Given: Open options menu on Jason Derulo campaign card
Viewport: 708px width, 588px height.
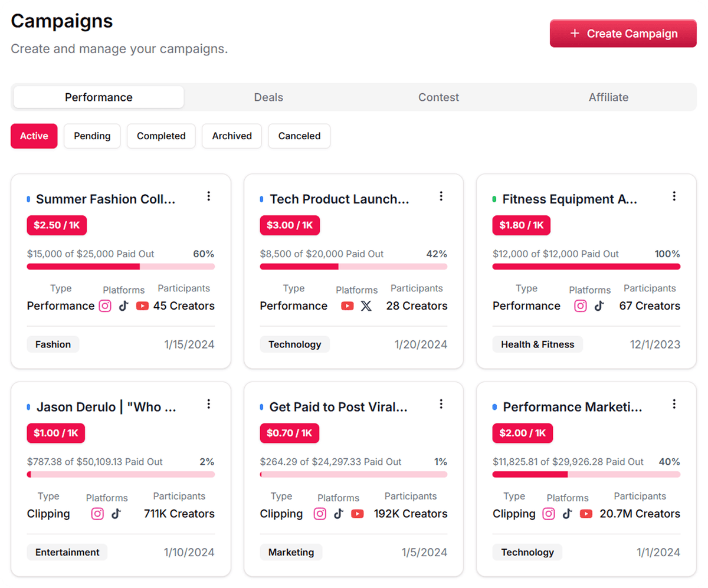Looking at the screenshot, I should [209, 403].
